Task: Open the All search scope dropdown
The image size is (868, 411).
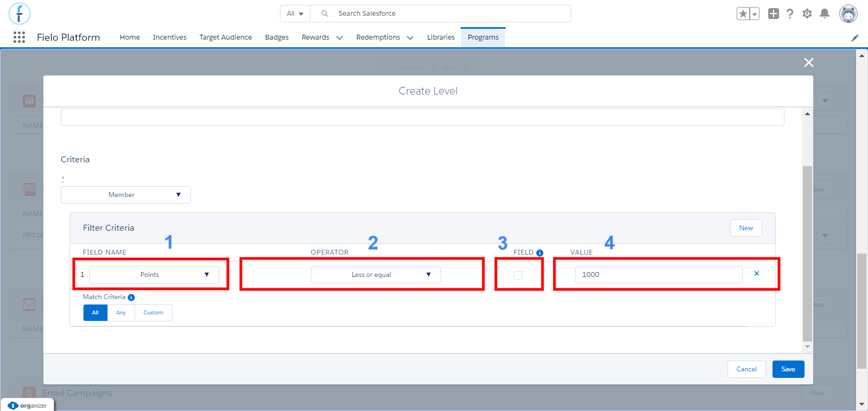Action: pyautogui.click(x=295, y=14)
